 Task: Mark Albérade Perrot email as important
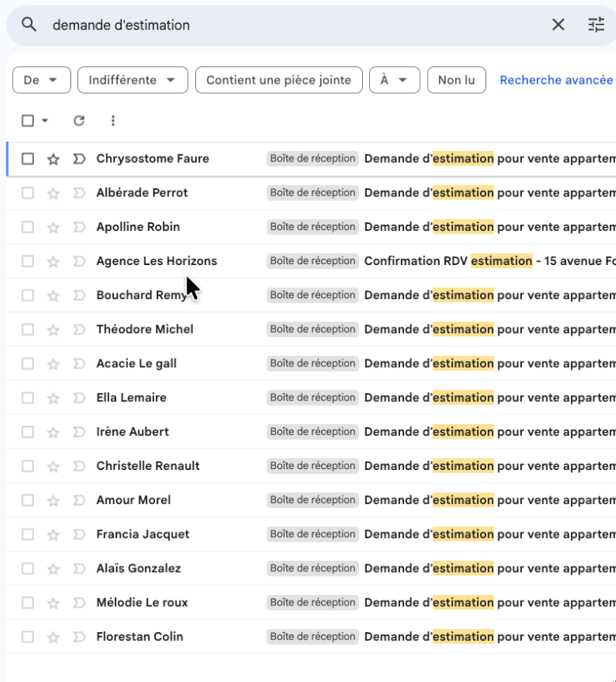(78, 193)
